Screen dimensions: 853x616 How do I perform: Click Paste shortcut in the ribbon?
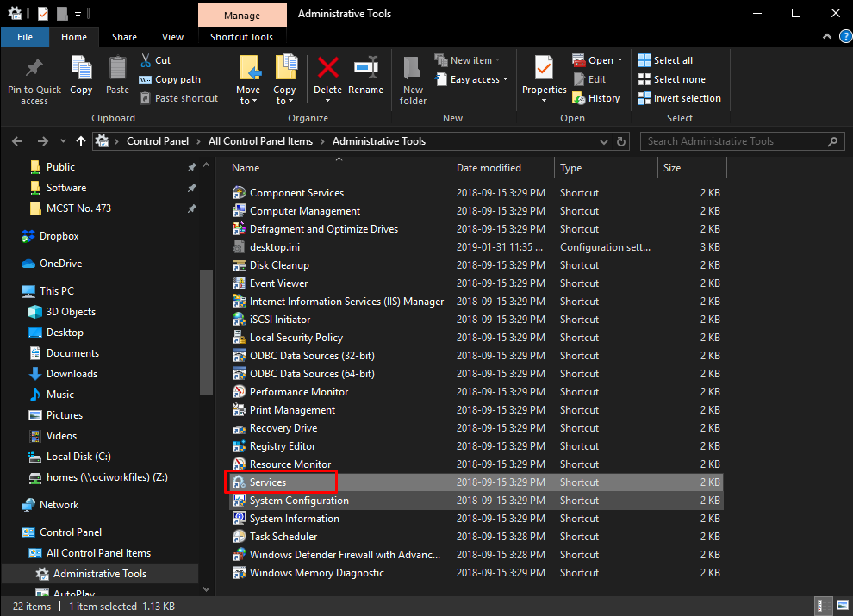[179, 98]
